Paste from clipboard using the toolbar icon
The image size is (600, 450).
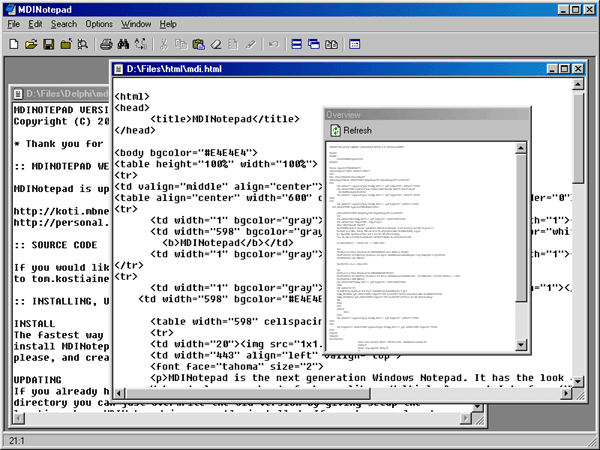pos(198,44)
